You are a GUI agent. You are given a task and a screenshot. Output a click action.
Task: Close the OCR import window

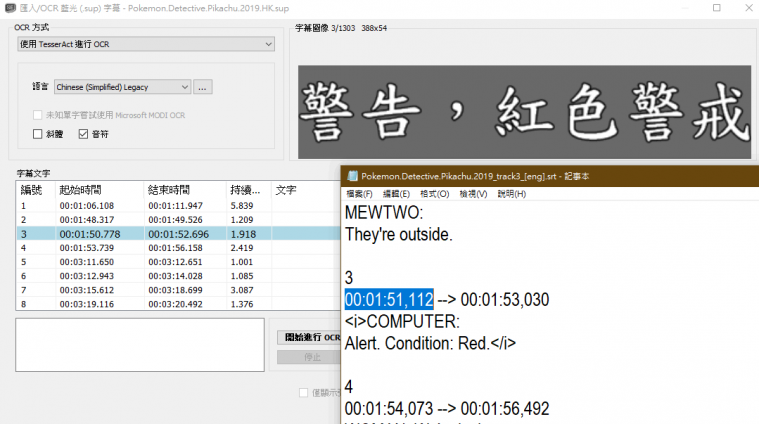[748, 8]
